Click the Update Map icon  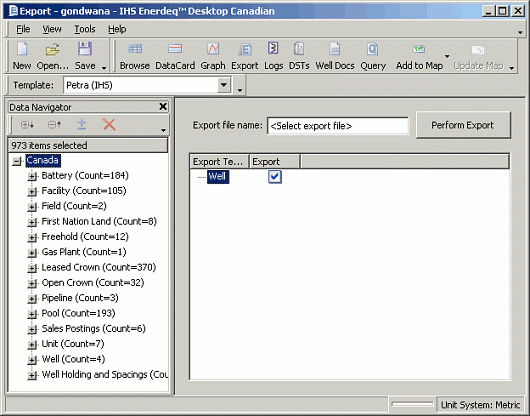coord(478,56)
